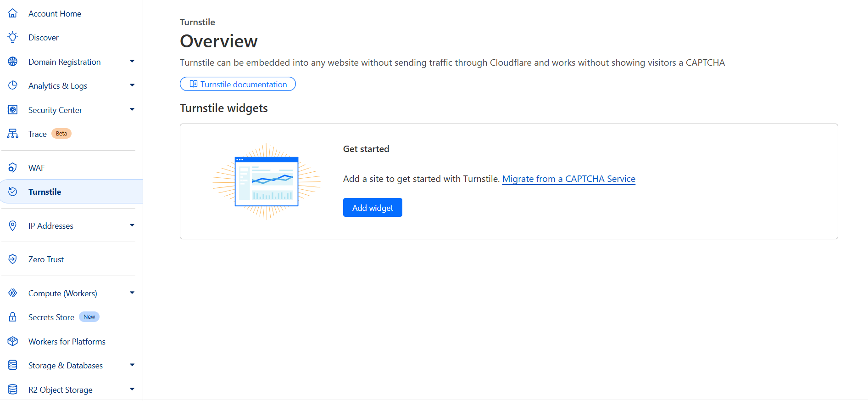Viewport: 868px width, 401px height.
Task: Click the R2 Object Storage icon
Action: pos(13,390)
